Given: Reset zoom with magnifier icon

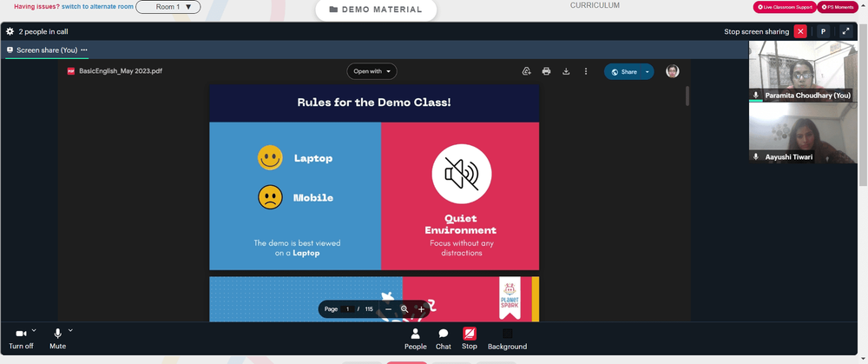Looking at the screenshot, I should tap(404, 309).
